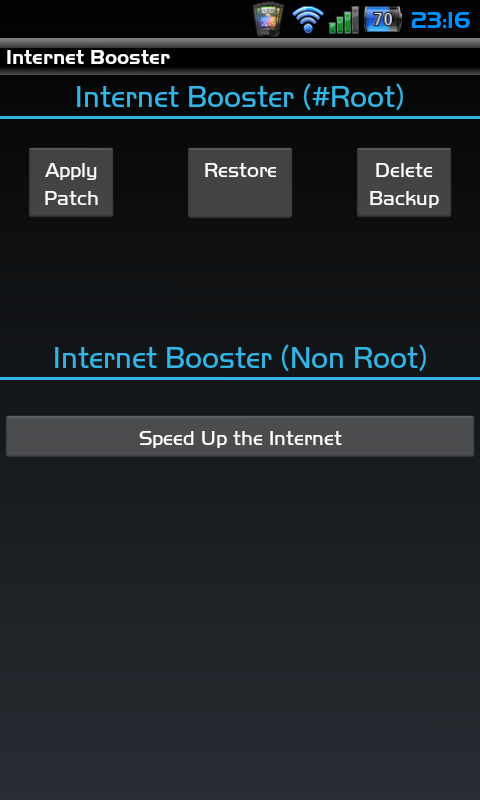This screenshot has height=800, width=480.
Task: Tap the green cellular signal bars icon
Action: tap(344, 21)
